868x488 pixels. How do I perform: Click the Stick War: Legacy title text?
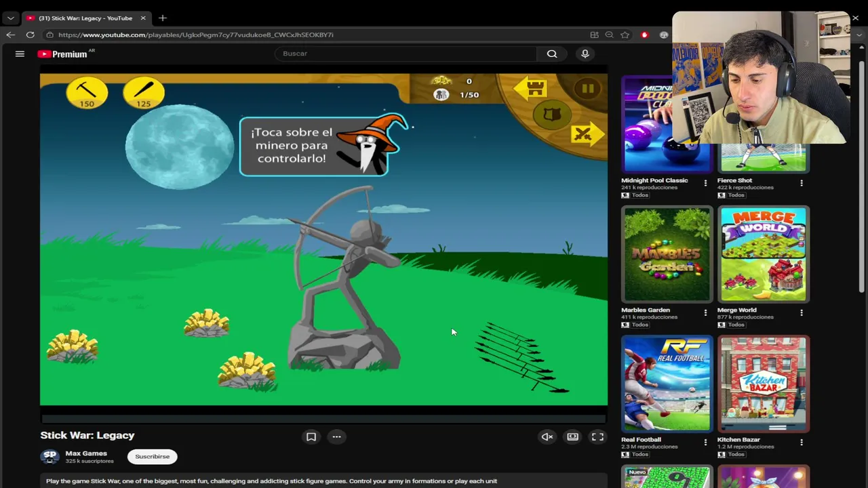tap(87, 435)
